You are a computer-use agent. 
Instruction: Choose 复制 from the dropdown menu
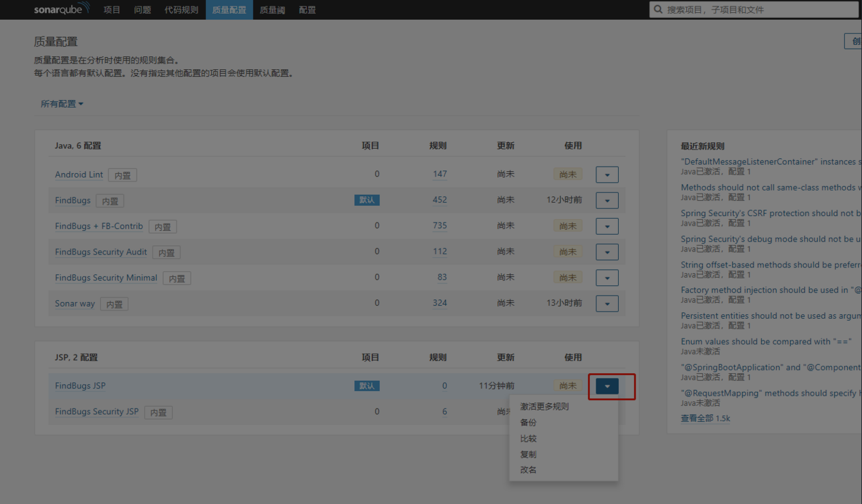pyautogui.click(x=528, y=454)
